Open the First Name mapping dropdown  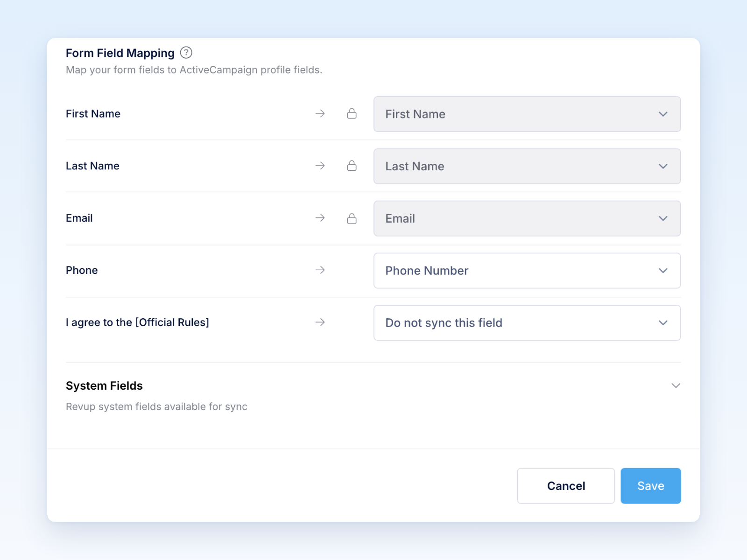click(527, 114)
